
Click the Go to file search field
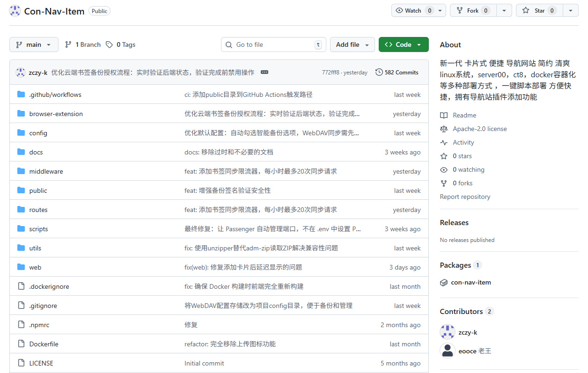273,45
